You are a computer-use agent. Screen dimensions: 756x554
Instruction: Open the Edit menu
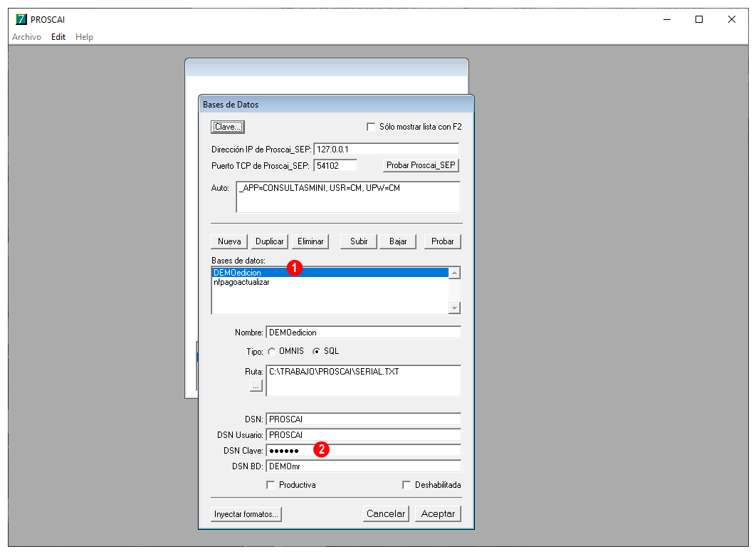(x=58, y=37)
